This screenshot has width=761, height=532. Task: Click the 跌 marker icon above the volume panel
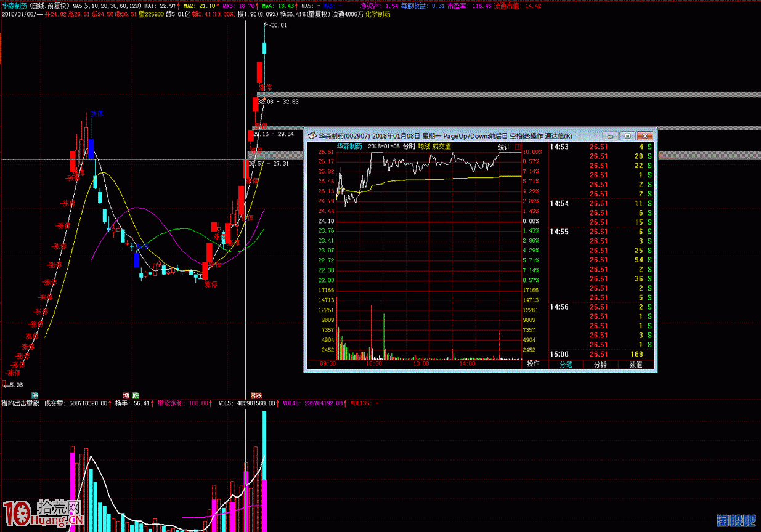tap(135, 395)
